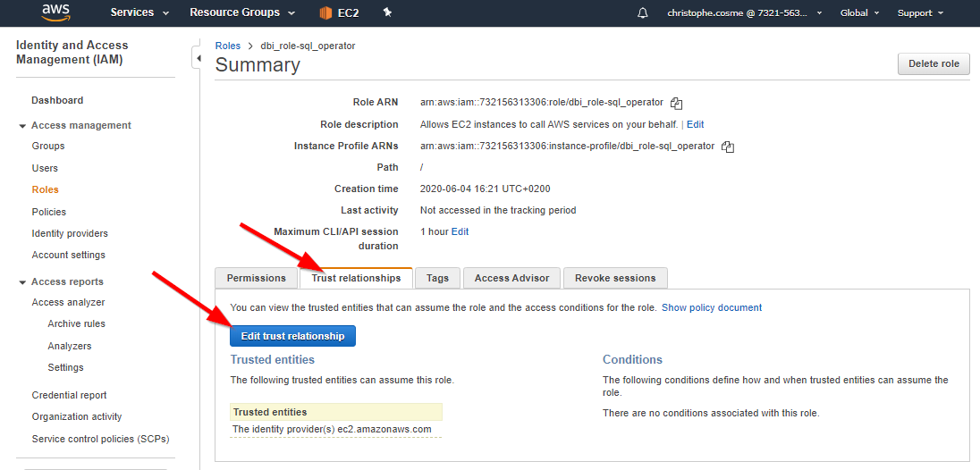Click the Show policy document link
Viewport: 980px width, 470px height.
point(712,307)
